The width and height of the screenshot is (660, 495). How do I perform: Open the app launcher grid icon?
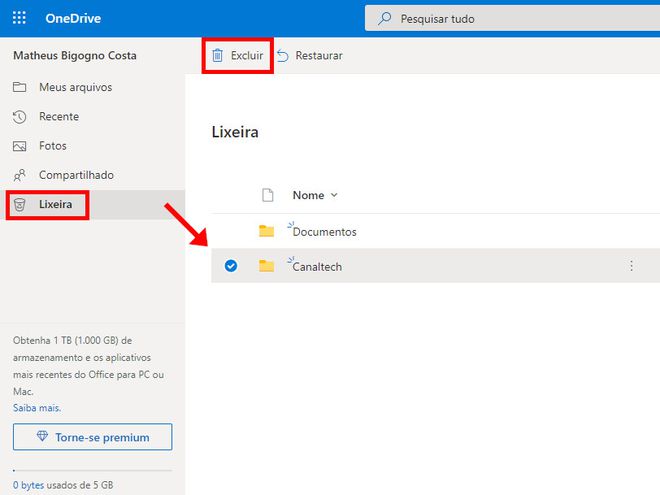[x=19, y=18]
